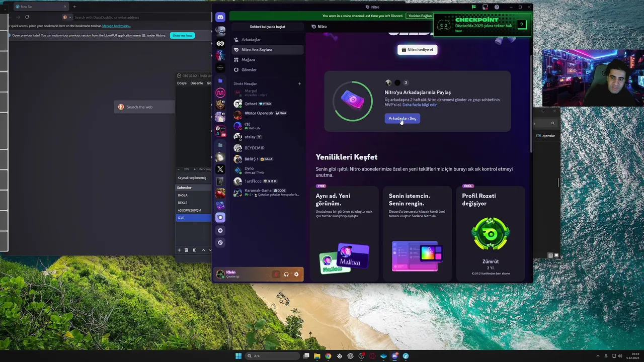644x362 pixels.
Task: Open Checkpoint banner arrow button
Action: click(522, 24)
